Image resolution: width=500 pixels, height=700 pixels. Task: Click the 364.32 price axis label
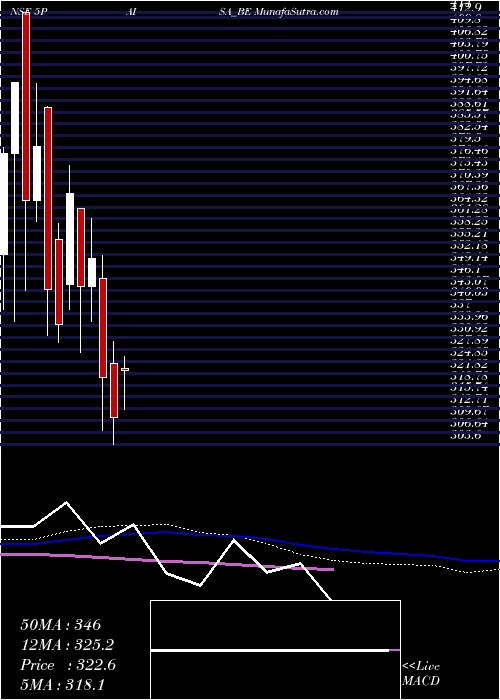tap(469, 199)
